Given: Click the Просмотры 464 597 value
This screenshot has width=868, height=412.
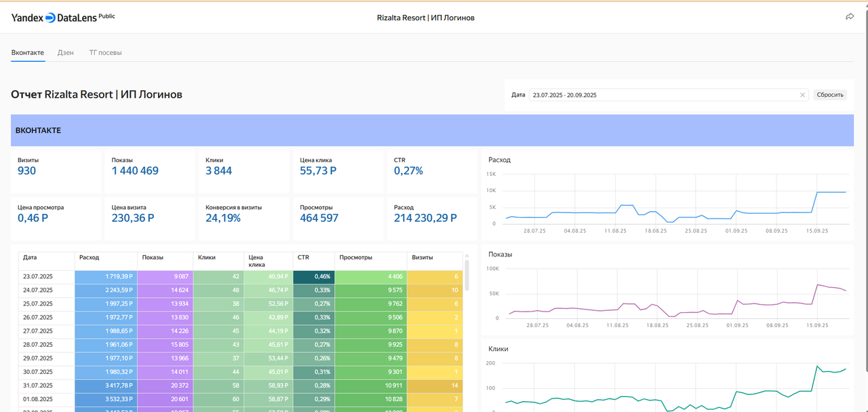Looking at the screenshot, I should (x=319, y=218).
